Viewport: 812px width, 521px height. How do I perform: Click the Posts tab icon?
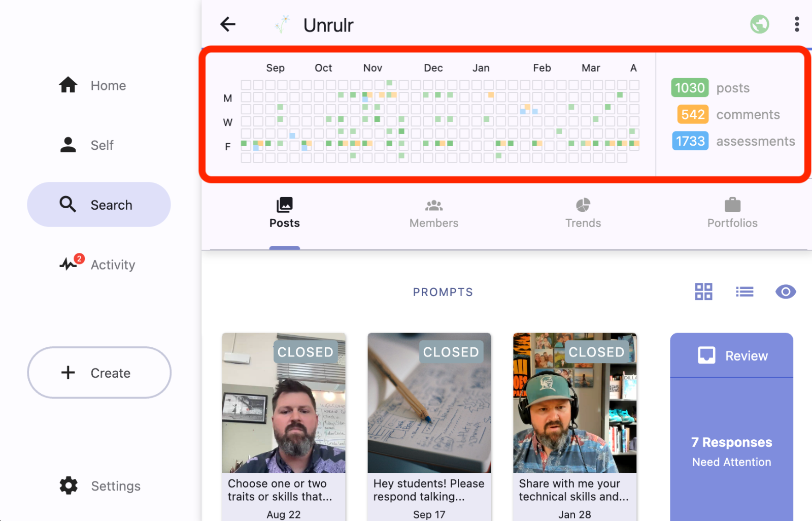pyautogui.click(x=285, y=205)
